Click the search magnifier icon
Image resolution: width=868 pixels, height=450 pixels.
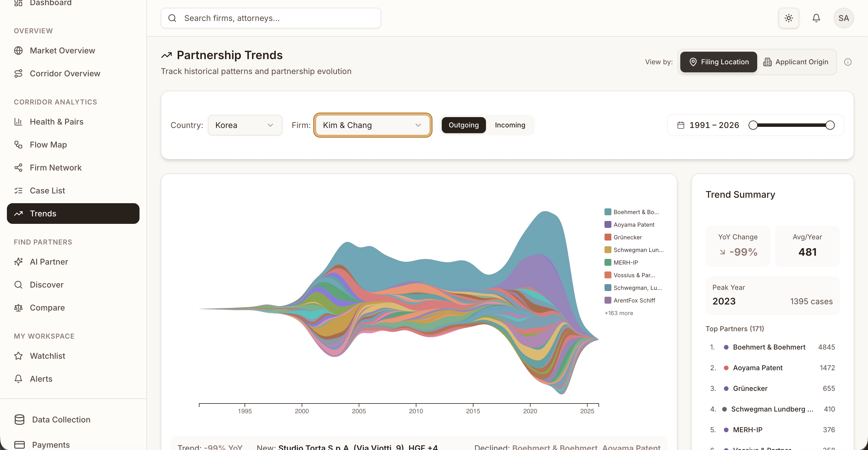coord(172,18)
